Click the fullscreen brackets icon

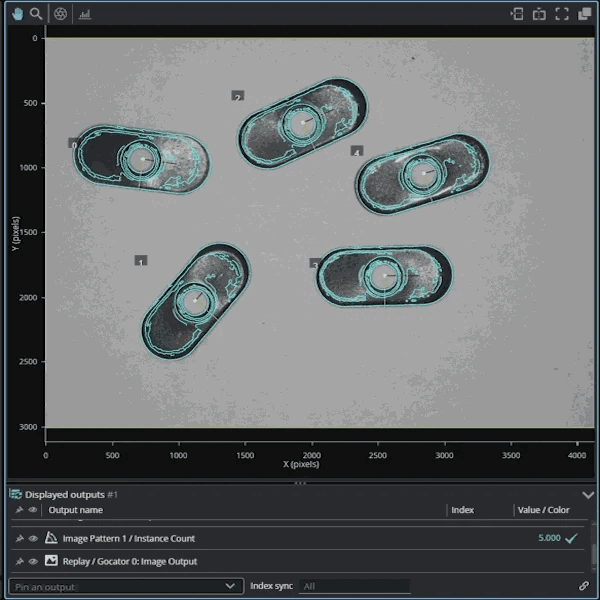pos(562,14)
